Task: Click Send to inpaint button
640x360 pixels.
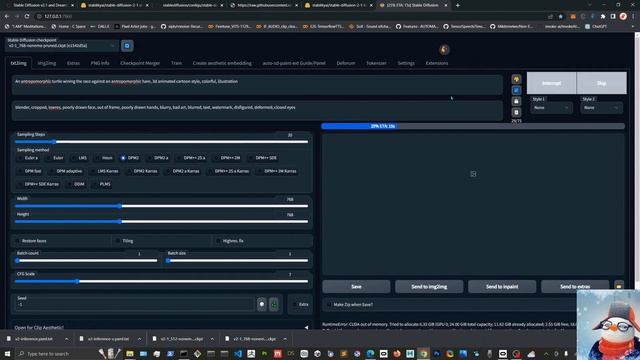Action: (x=502, y=287)
